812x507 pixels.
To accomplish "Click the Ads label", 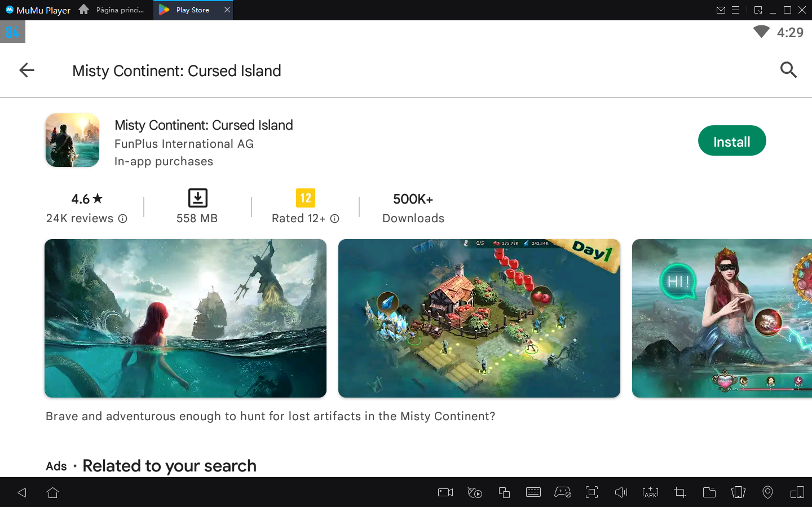I will (x=56, y=466).
